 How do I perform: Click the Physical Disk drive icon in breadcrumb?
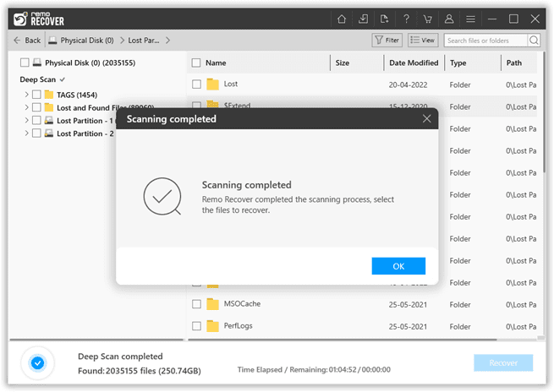tap(52, 41)
